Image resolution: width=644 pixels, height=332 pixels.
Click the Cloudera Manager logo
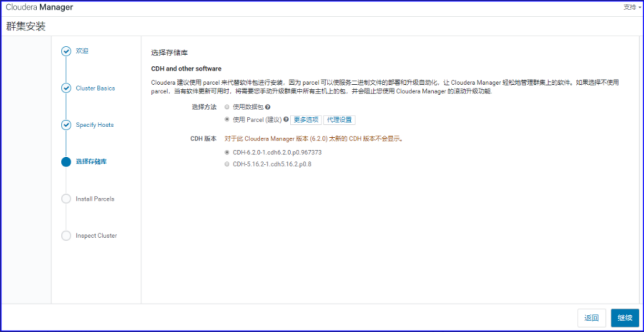point(39,8)
